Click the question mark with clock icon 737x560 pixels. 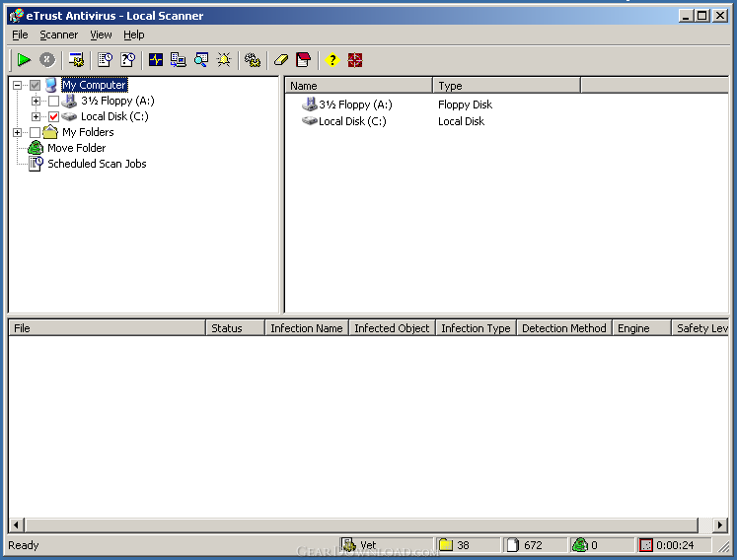pyautogui.click(x=128, y=60)
